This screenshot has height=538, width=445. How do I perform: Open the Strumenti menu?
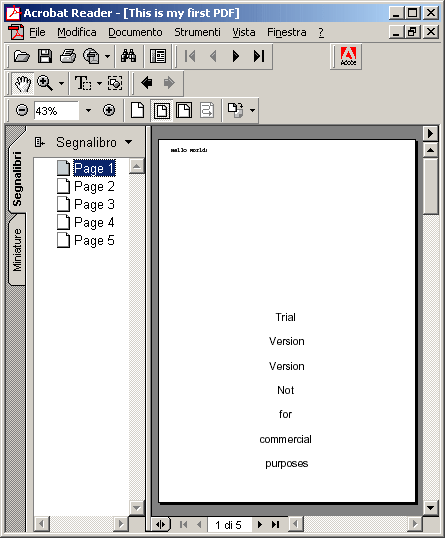point(197,32)
